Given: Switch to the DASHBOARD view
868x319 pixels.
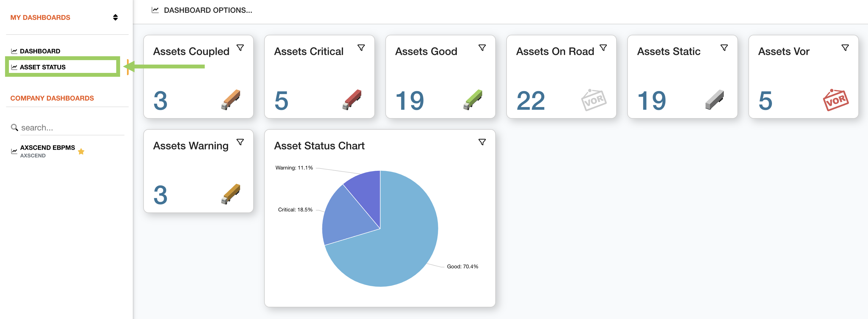Looking at the screenshot, I should [x=40, y=51].
